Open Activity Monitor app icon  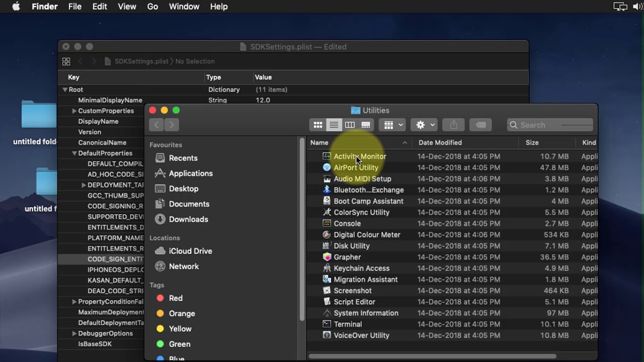pyautogui.click(x=327, y=156)
